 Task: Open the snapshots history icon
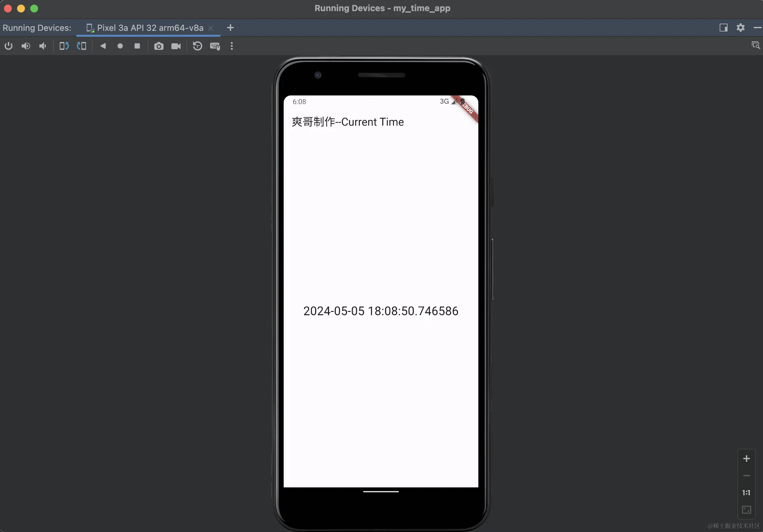(197, 46)
